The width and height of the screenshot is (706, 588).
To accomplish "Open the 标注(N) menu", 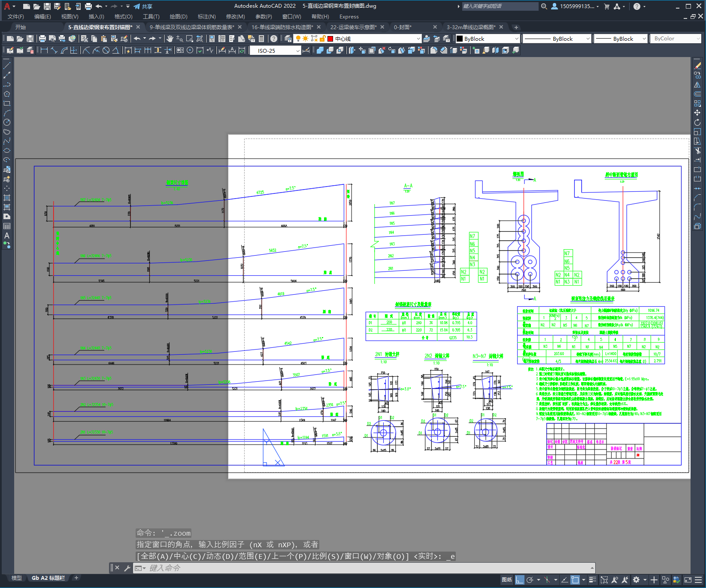I will pos(206,16).
